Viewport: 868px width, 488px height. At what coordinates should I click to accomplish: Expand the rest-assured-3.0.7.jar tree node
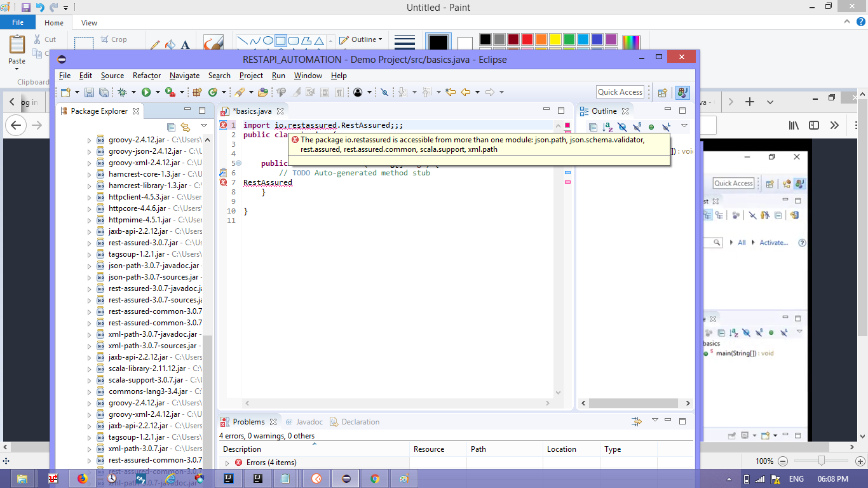[x=90, y=243]
